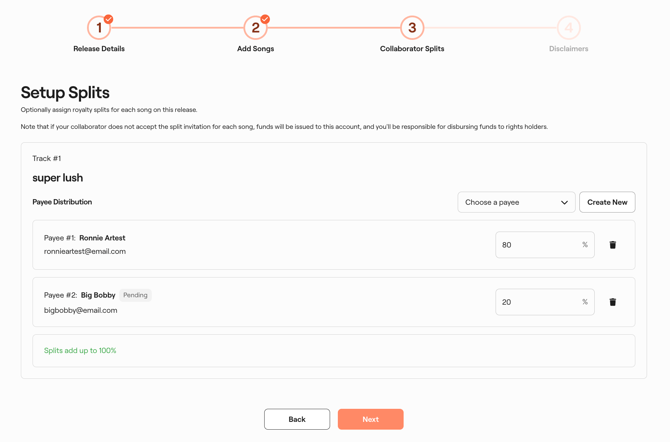Click the ronnieartest@email.com address

tap(85, 252)
